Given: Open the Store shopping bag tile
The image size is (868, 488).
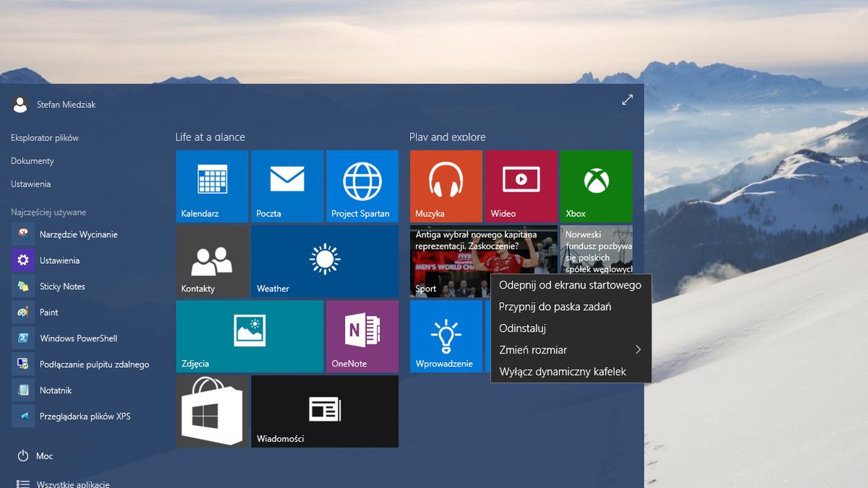Looking at the screenshot, I should tap(212, 411).
